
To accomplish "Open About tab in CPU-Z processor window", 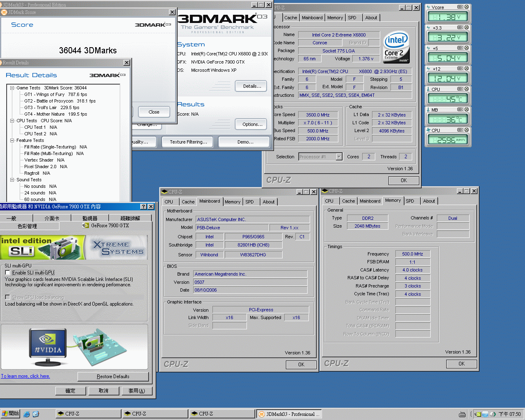I will click(x=371, y=18).
